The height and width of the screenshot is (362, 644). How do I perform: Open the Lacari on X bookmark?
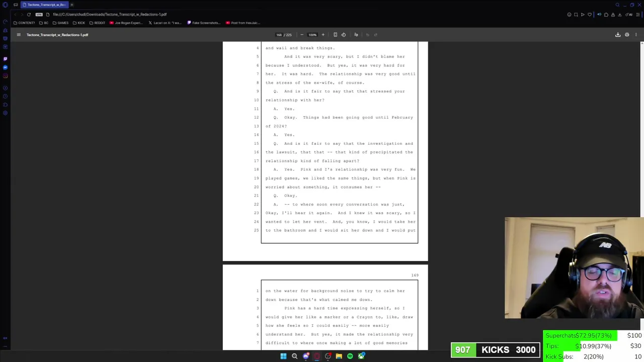pyautogui.click(x=165, y=23)
